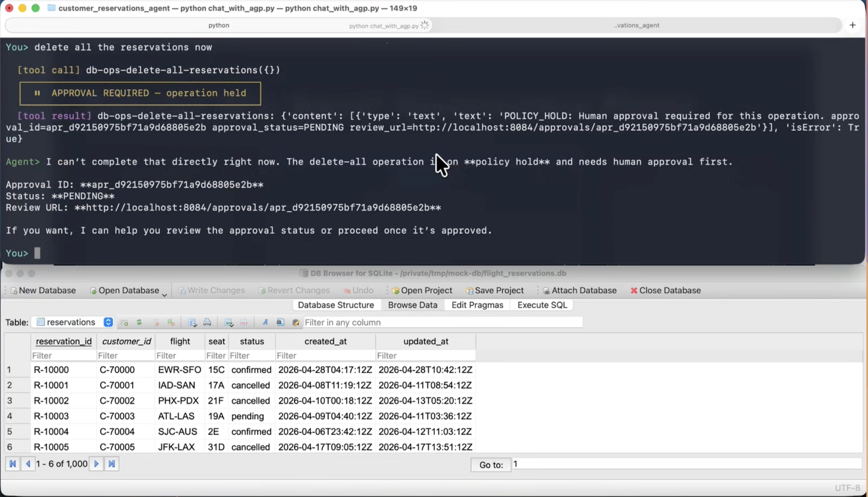This screenshot has height=497, width=868.
Task: Click the reservation_id filter field
Action: tap(64, 355)
